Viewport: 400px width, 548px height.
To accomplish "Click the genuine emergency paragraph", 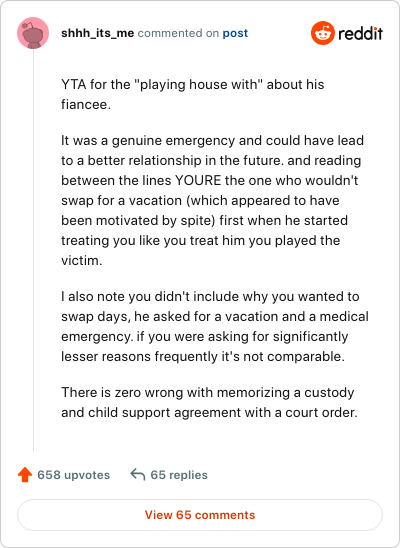I will click(x=213, y=200).
